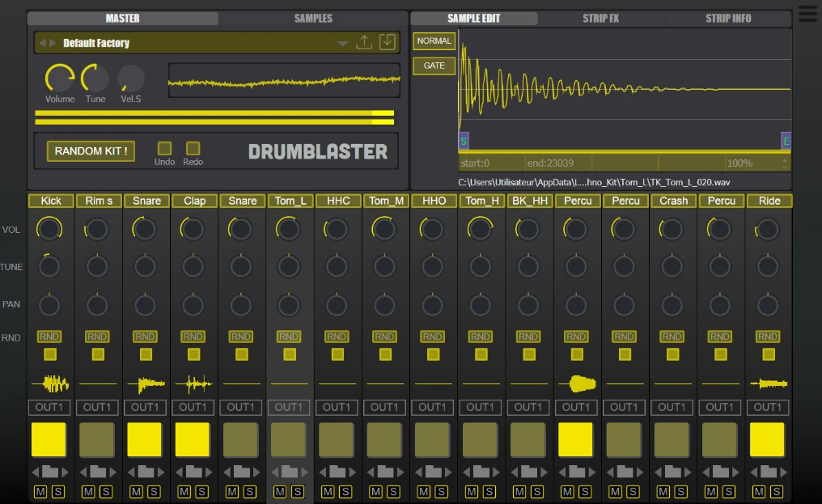Image resolution: width=822 pixels, height=504 pixels.
Task: Open the STRIP FX tab
Action: 600,18
